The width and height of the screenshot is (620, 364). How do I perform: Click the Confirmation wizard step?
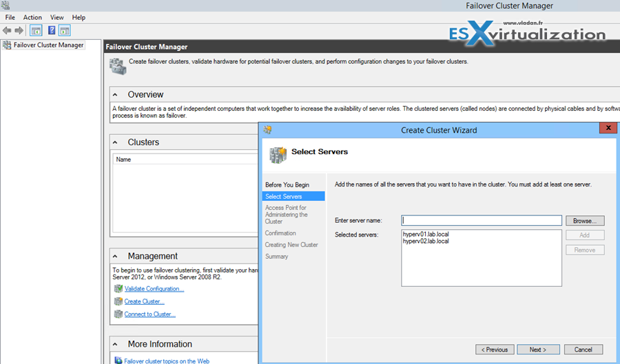pyautogui.click(x=280, y=233)
